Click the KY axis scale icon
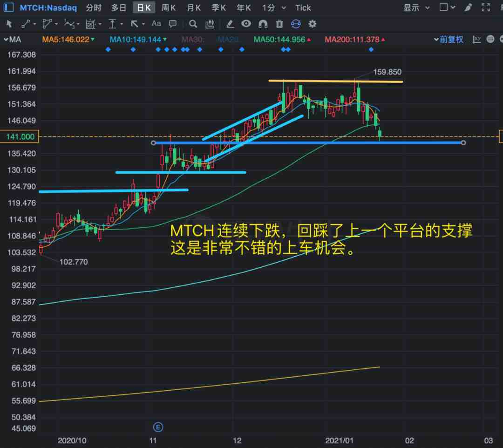This screenshot has height=448, width=503. [x=477, y=40]
